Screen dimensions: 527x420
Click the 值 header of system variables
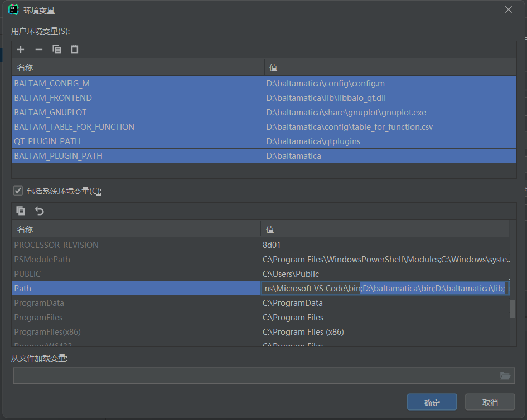(270, 229)
